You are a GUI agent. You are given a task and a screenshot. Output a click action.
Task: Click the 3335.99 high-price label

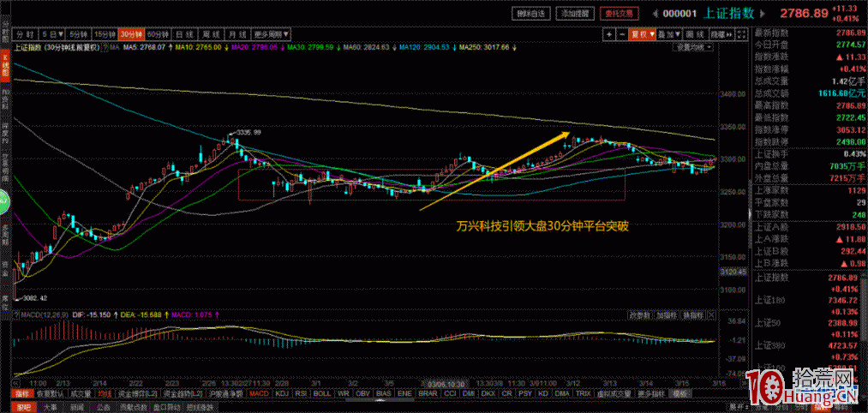[x=248, y=133]
